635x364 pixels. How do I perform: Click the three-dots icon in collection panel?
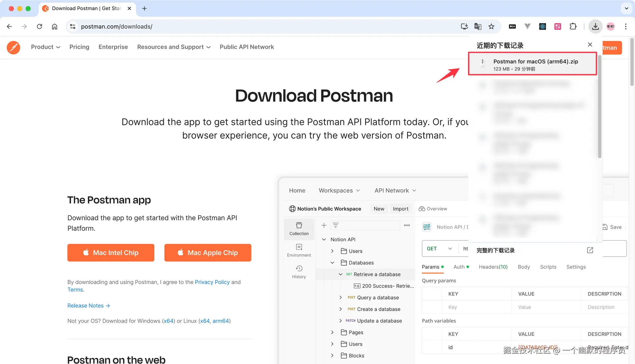pos(407,225)
